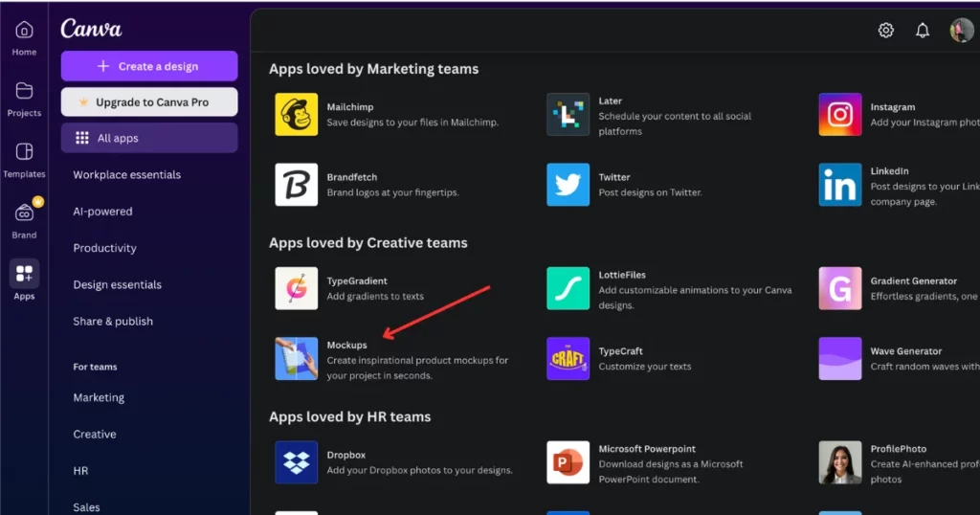Image resolution: width=980 pixels, height=515 pixels.
Task: Open the Dropbox app icon
Action: click(x=297, y=462)
